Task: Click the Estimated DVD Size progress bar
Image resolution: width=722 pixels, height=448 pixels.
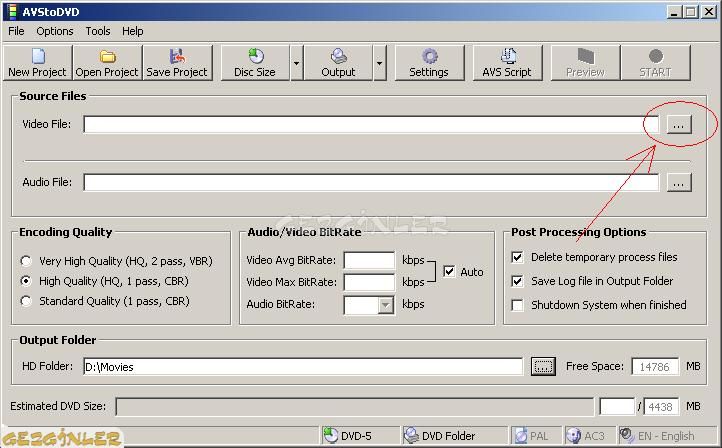Action: point(355,407)
